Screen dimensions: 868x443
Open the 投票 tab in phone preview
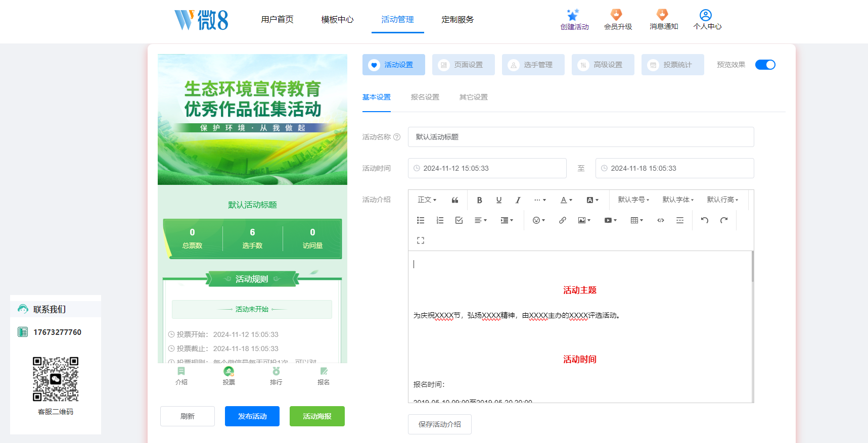229,376
